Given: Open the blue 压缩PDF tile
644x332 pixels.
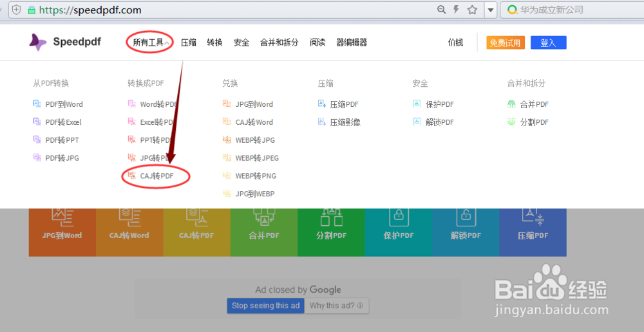Looking at the screenshot, I should coord(533,232).
